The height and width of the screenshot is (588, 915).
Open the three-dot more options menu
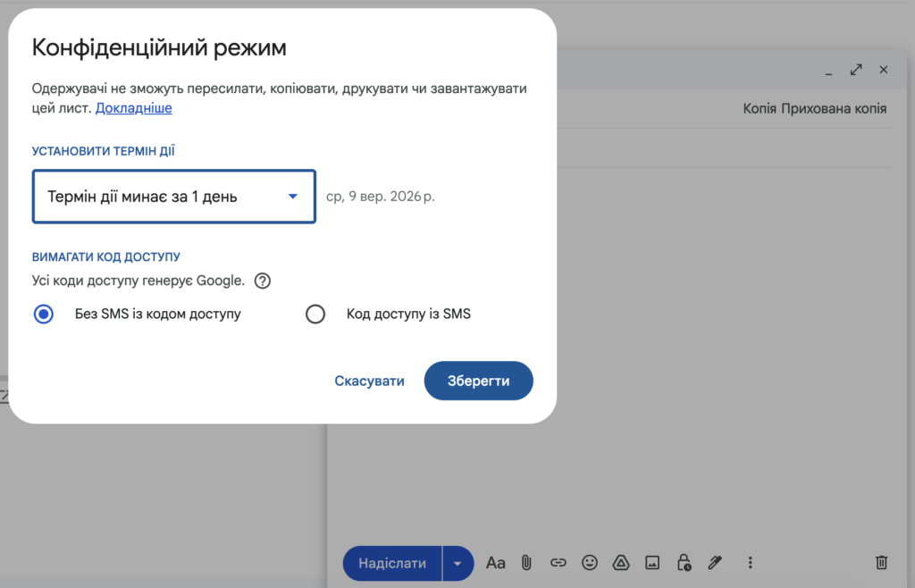(751, 563)
